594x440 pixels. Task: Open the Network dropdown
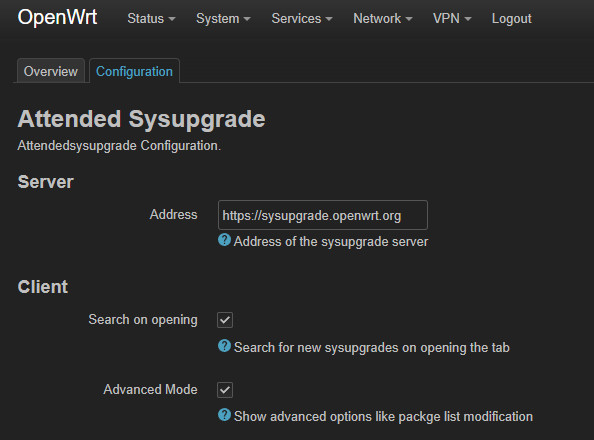pyautogui.click(x=383, y=19)
